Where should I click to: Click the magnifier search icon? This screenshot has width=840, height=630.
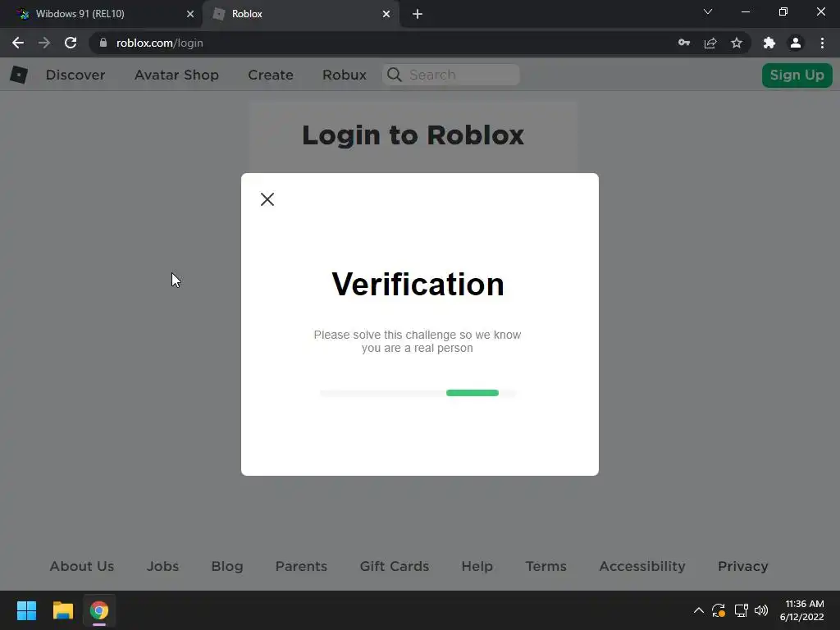click(x=395, y=75)
